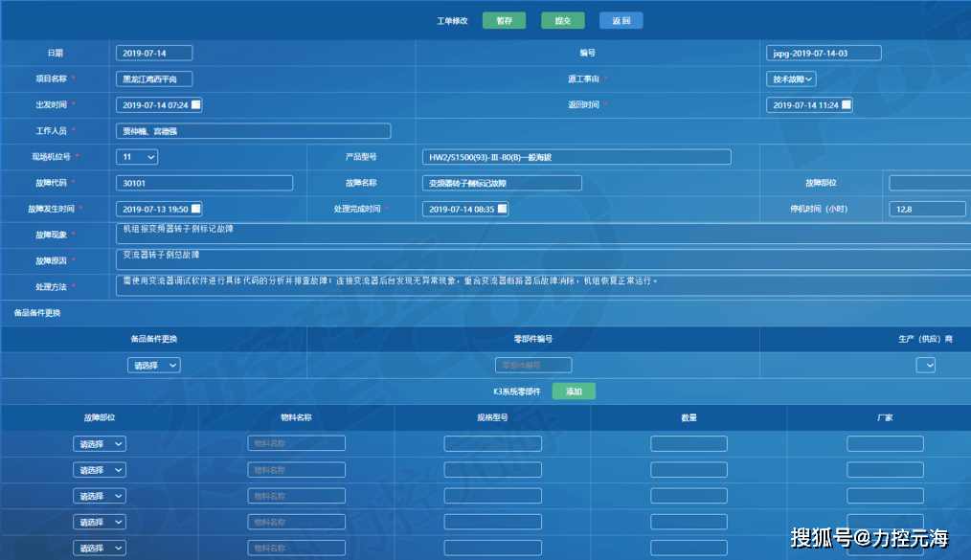Click third row 厂家 input
Screen dimensions: 971x560
click(886, 496)
